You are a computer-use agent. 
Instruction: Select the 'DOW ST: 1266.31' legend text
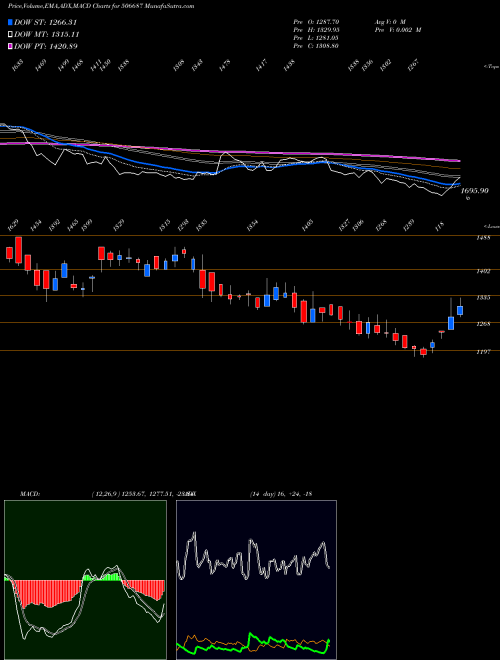coord(46,22)
